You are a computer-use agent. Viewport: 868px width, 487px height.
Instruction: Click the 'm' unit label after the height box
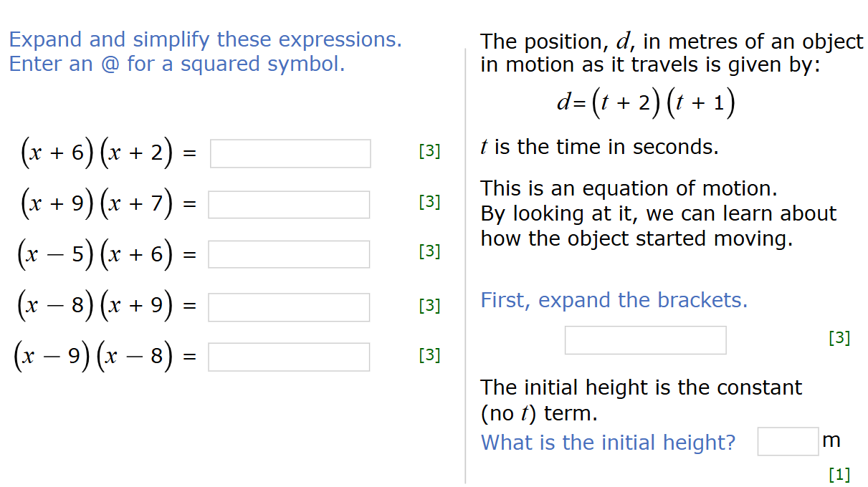click(x=831, y=440)
